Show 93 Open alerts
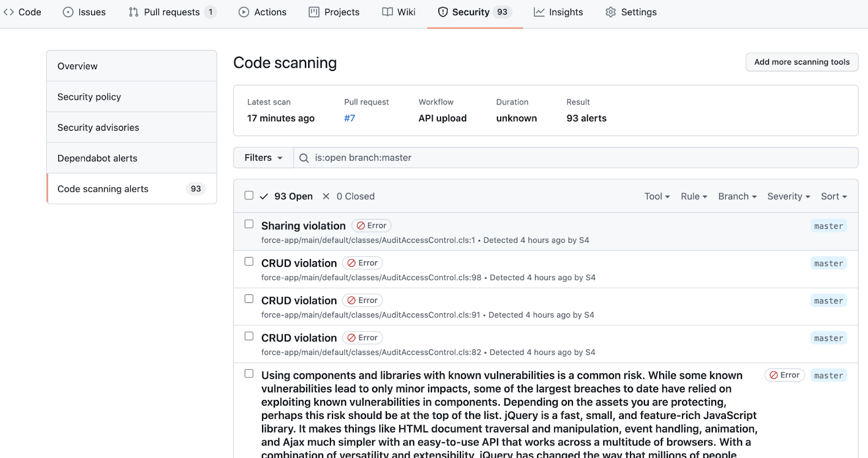The height and width of the screenshot is (458, 868). [x=286, y=196]
